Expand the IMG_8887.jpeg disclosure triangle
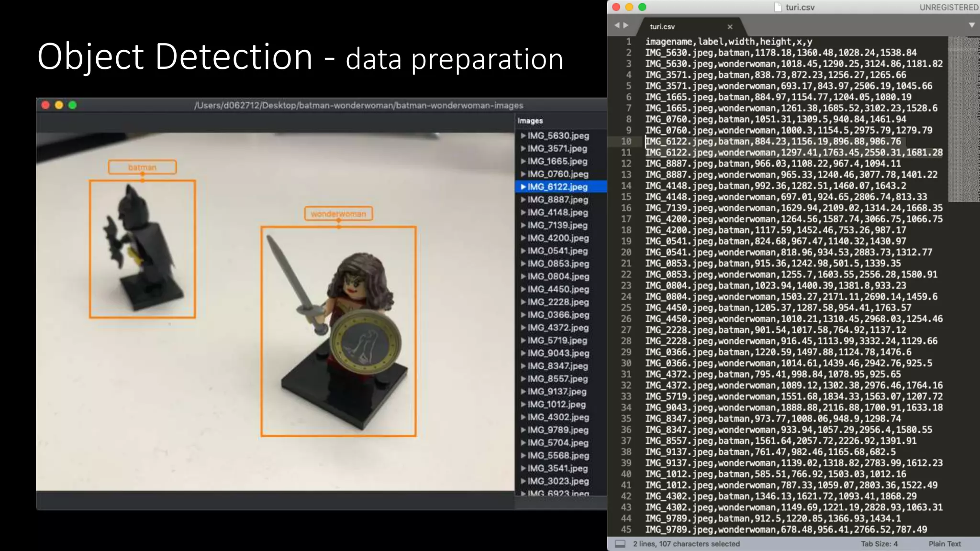 523,200
